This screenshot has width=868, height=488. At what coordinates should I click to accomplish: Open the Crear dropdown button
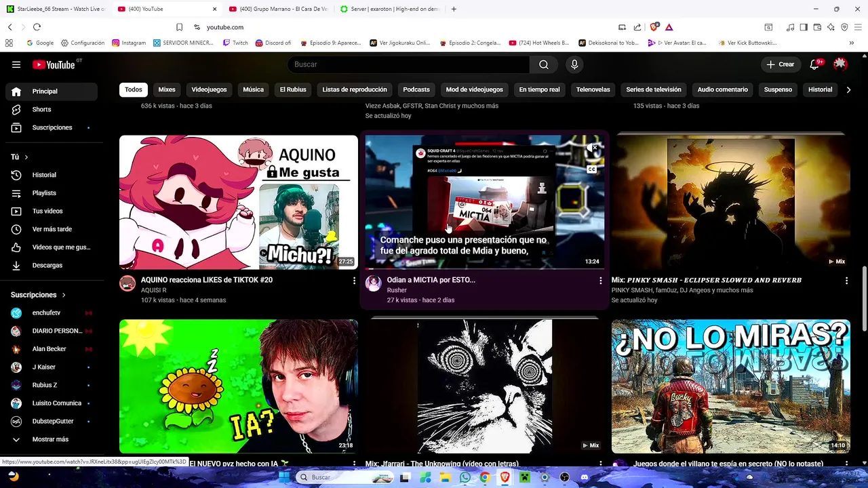click(780, 64)
